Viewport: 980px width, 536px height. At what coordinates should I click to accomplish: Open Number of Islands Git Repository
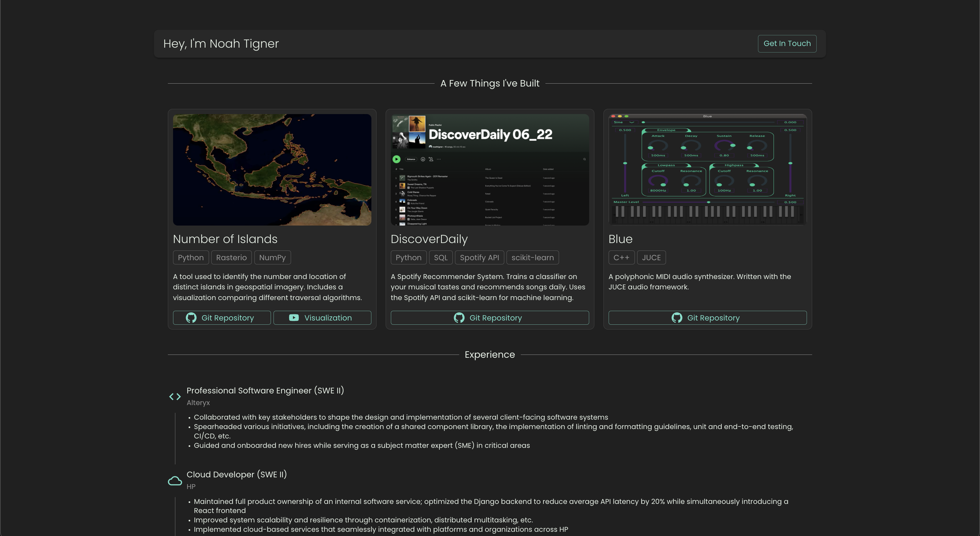click(222, 318)
